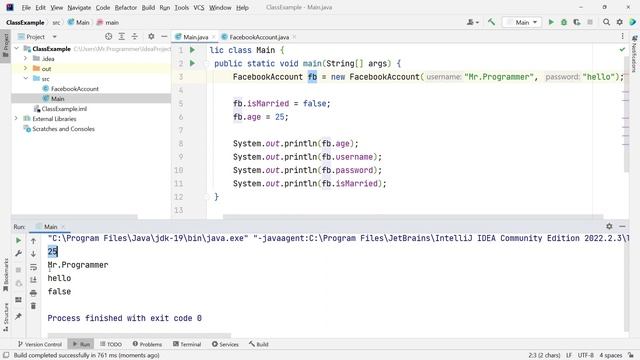The height and width of the screenshot is (360, 640).
Task: Collapse all in Project panel toolbar
Action: click(135, 37)
